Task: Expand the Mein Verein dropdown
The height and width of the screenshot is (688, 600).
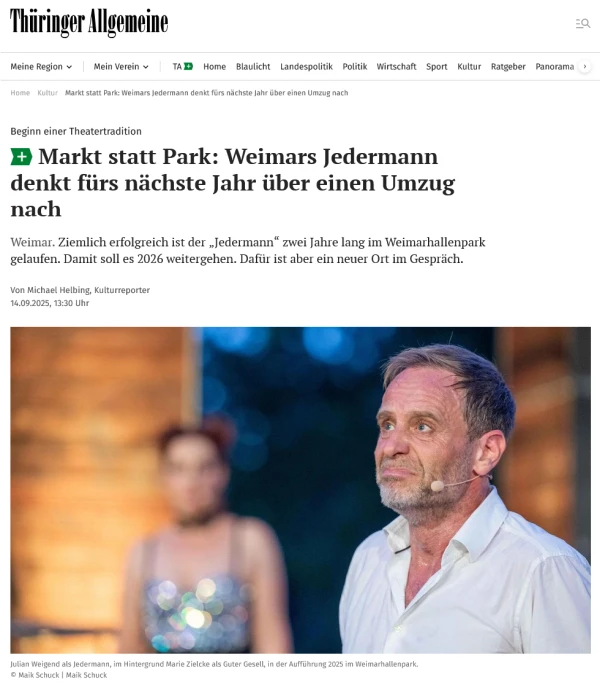Action: [x=121, y=66]
